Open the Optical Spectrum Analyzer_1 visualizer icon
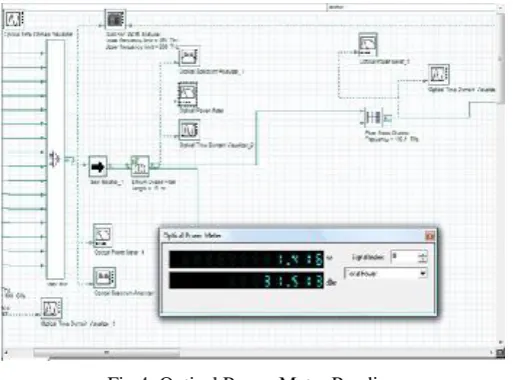 point(189,56)
